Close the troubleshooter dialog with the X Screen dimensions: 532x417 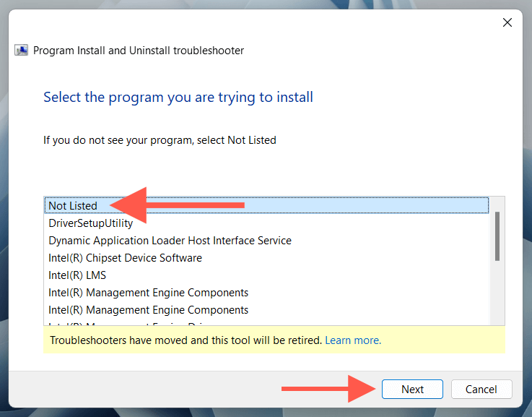(507, 22)
